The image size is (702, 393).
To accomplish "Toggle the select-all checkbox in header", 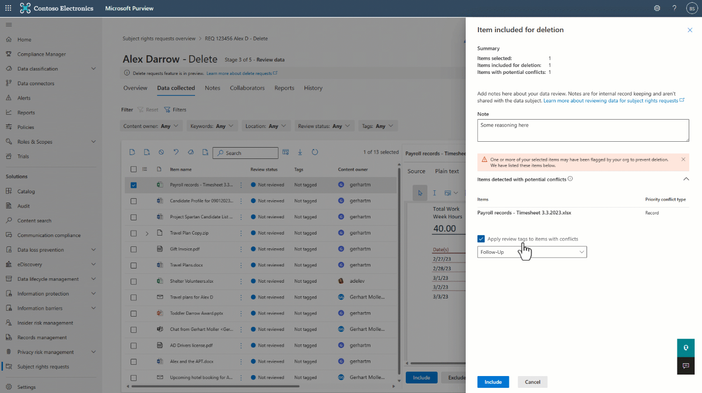I will pyautogui.click(x=133, y=169).
